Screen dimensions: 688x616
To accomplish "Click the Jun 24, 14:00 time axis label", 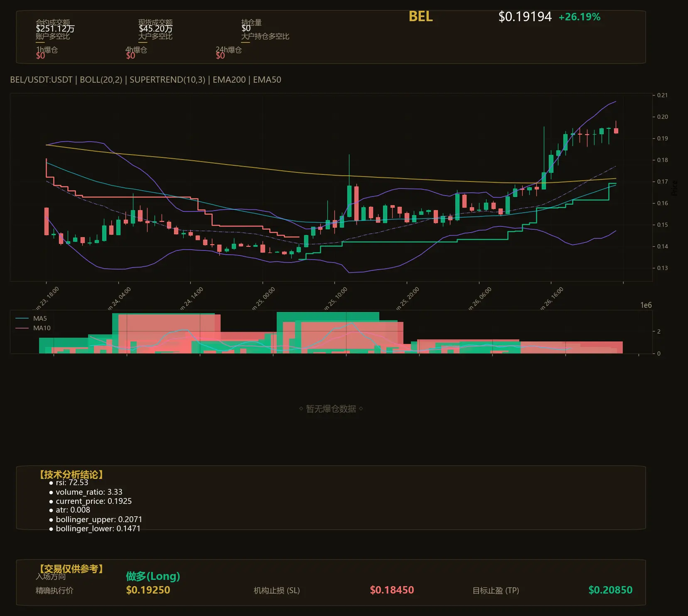I will [x=191, y=299].
